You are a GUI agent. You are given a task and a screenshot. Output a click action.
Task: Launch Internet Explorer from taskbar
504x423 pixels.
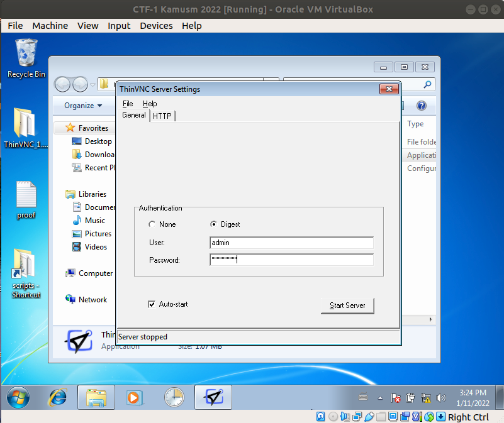(57, 398)
